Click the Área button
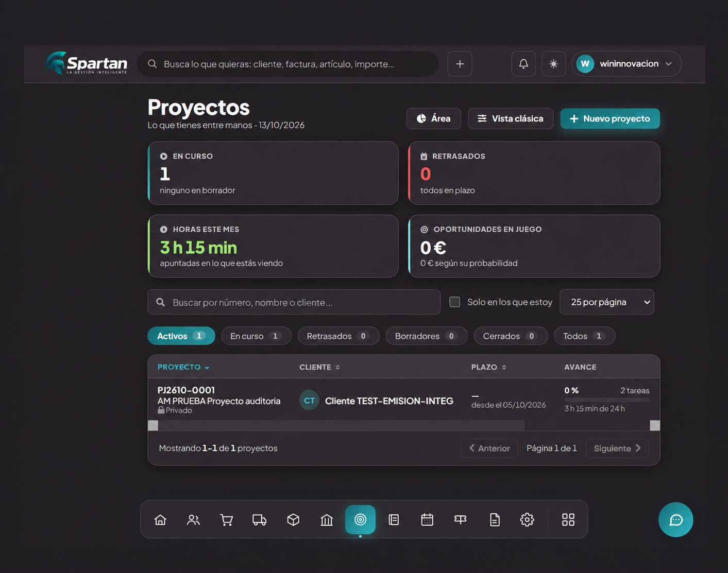The image size is (728, 573). pyautogui.click(x=434, y=118)
